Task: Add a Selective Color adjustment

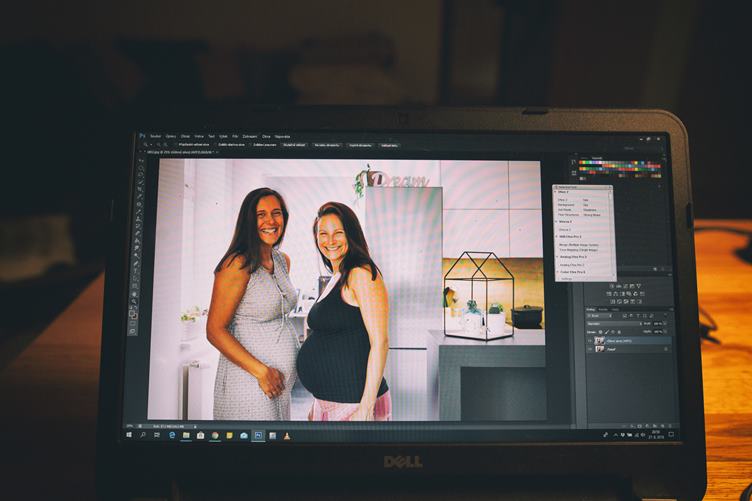Action: tap(640, 301)
